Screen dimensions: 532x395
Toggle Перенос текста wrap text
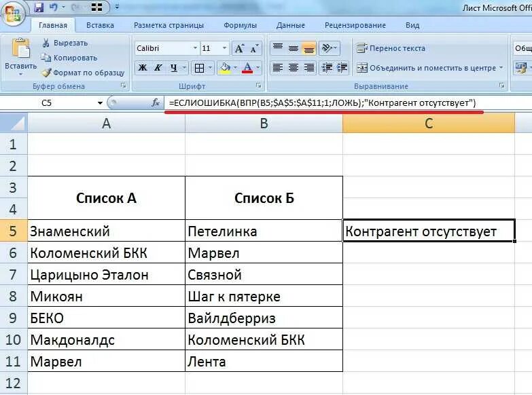point(391,48)
